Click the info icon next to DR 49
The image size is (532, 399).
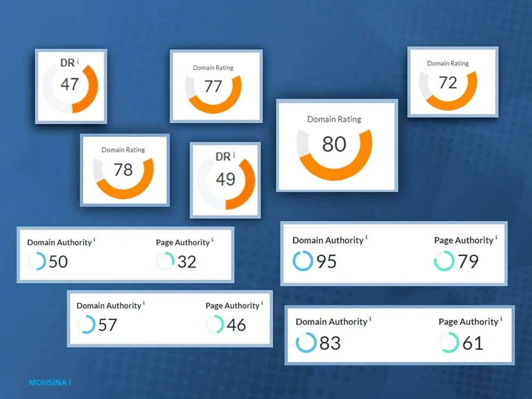pyautogui.click(x=234, y=155)
